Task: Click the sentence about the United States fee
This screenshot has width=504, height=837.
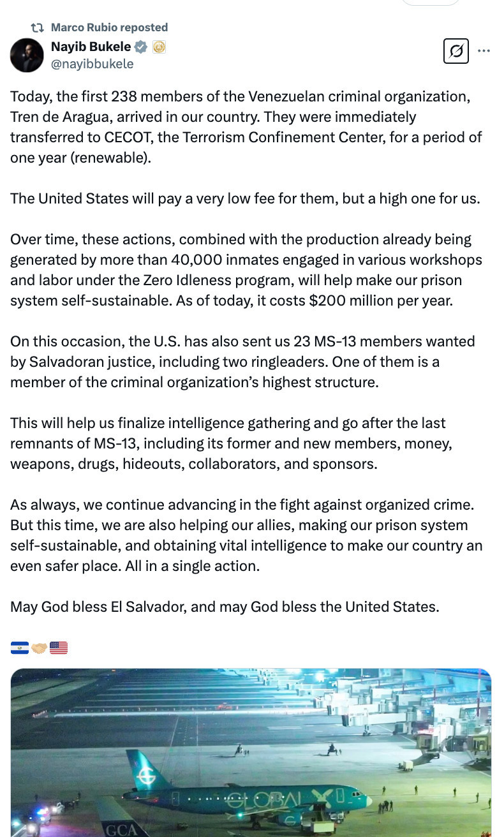Action: [245, 198]
